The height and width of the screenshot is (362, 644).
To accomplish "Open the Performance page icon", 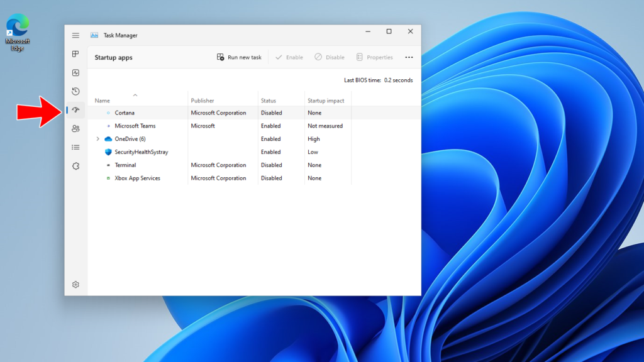I will click(x=75, y=73).
